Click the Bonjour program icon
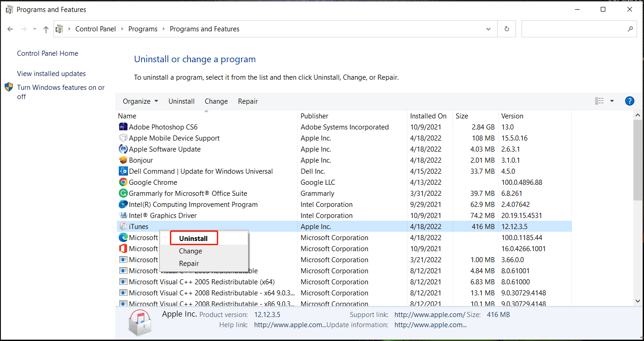The width and height of the screenshot is (644, 341). tap(123, 160)
